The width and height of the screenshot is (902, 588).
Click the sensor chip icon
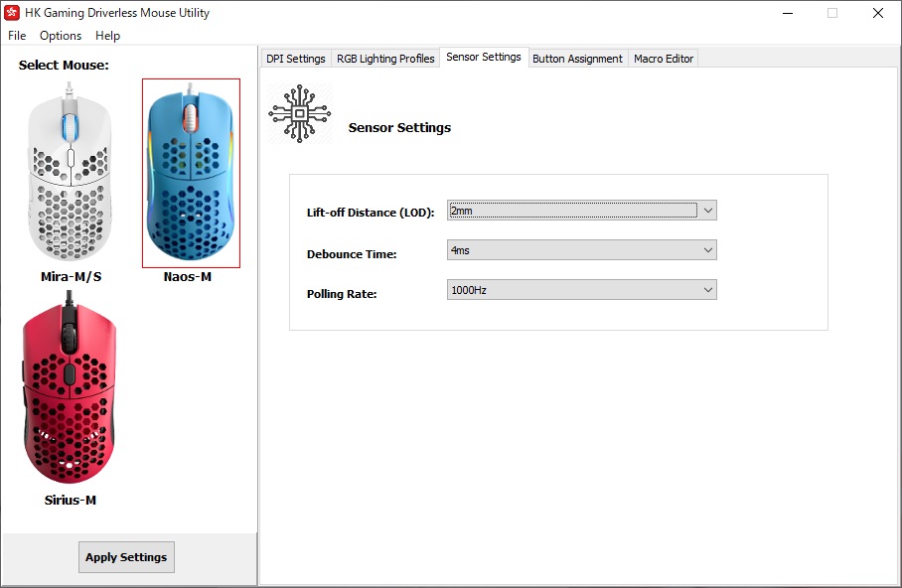tap(300, 113)
